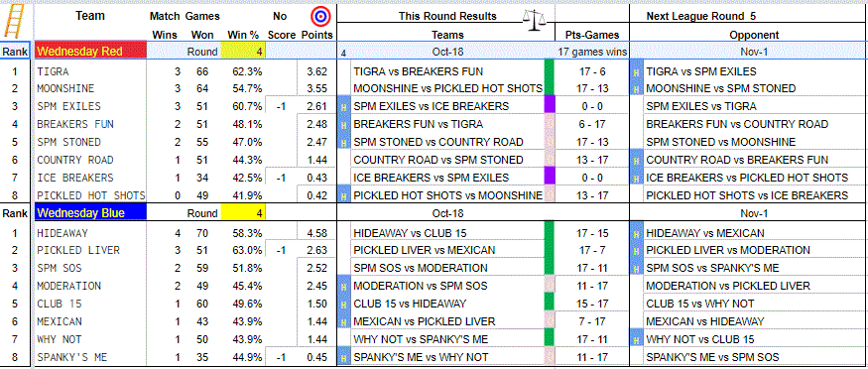Click the Rank cell above Wednesday Red rankings
This screenshot has height=369, width=868.
coord(17,51)
